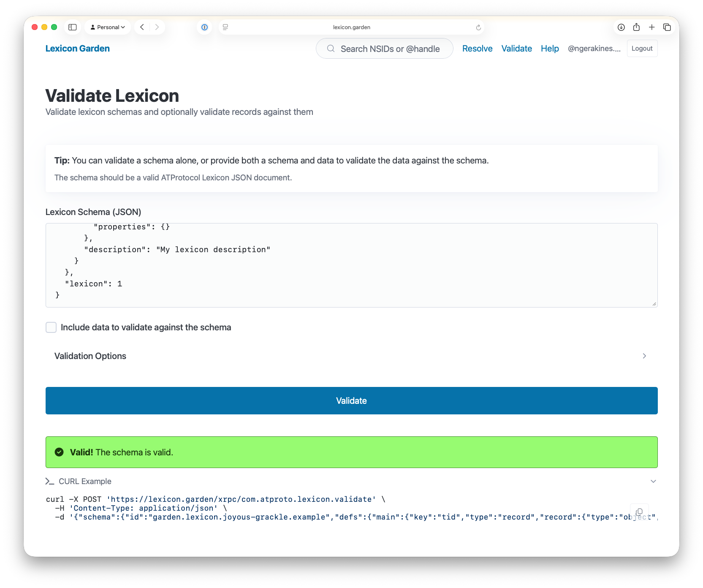
Task: Click the 1Password extension icon
Action: [204, 27]
